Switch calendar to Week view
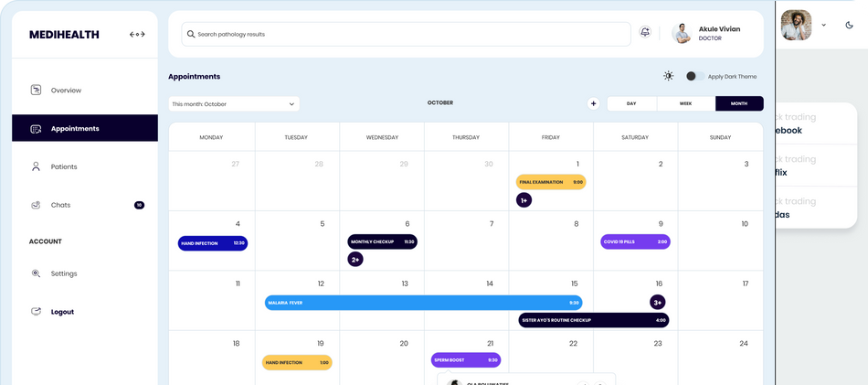This screenshot has height=385, width=868. click(685, 104)
